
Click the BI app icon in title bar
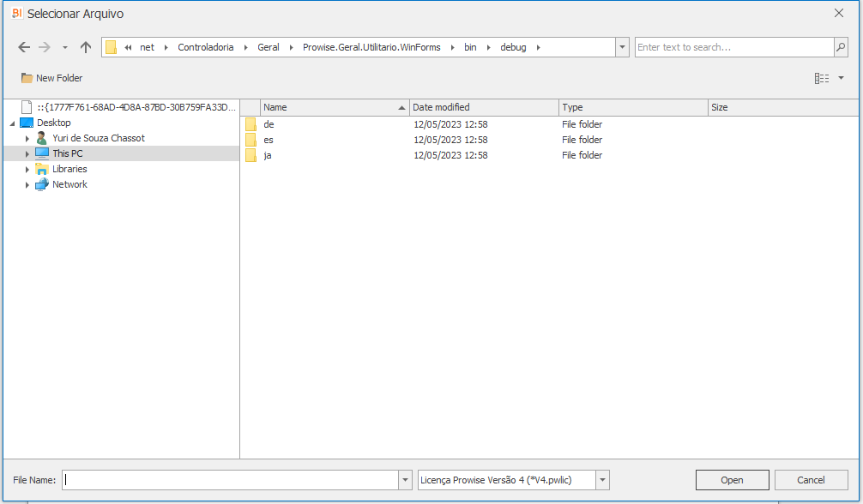click(17, 13)
